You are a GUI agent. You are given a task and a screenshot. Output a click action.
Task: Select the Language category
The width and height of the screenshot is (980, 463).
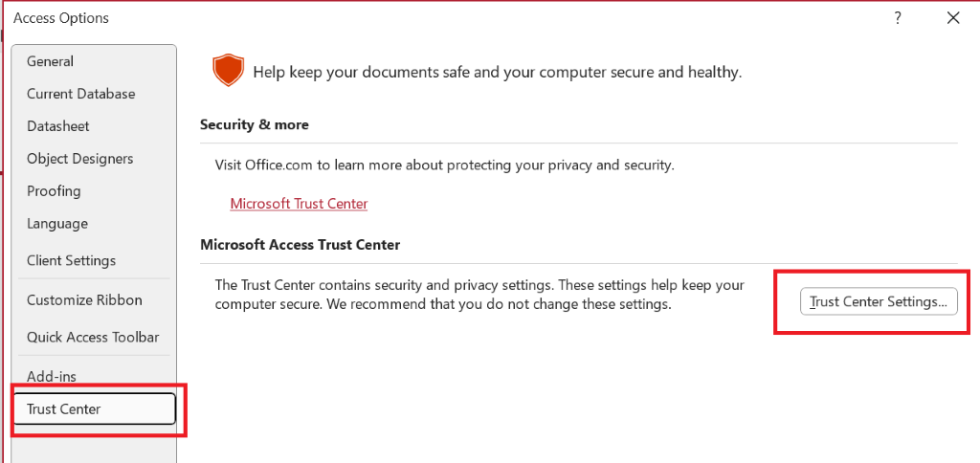tap(56, 224)
